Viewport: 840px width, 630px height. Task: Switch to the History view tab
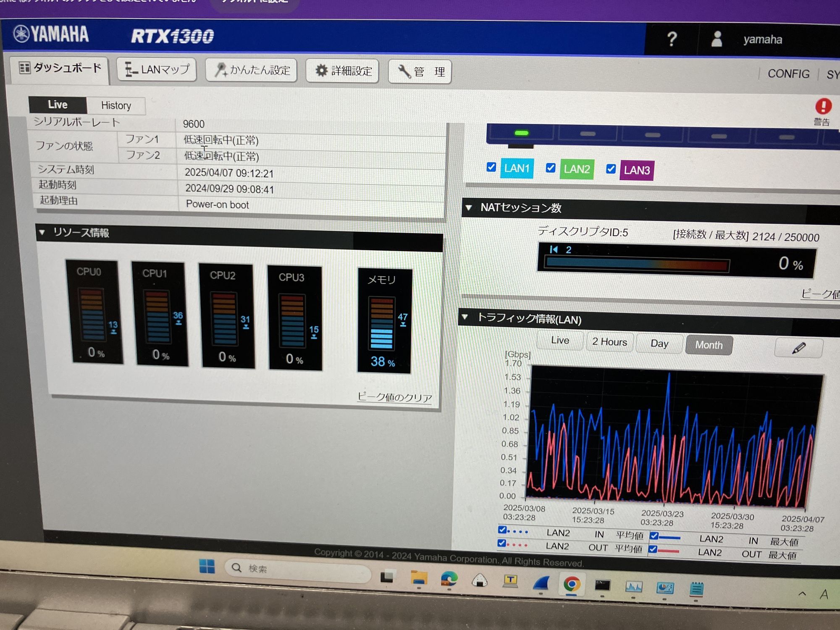(116, 105)
